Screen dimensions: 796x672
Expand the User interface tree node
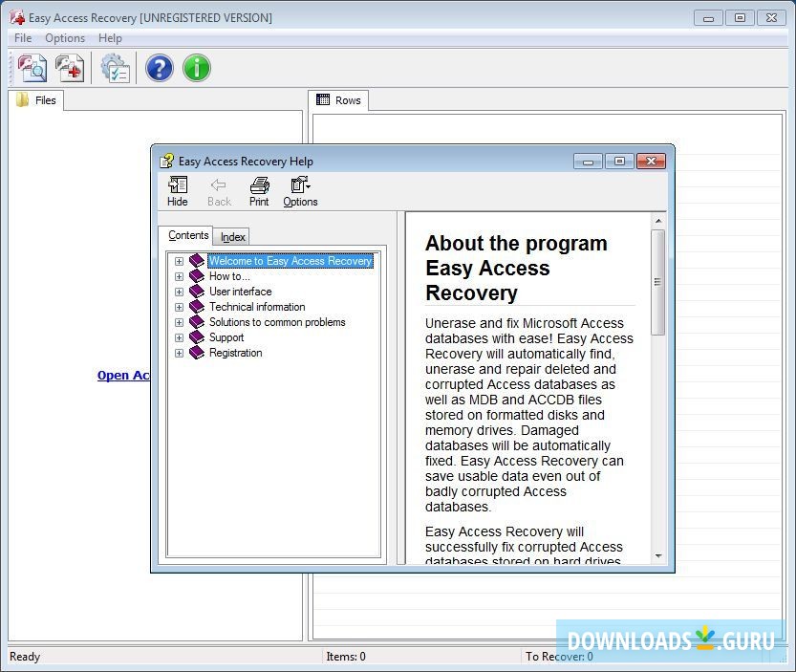coord(179,292)
